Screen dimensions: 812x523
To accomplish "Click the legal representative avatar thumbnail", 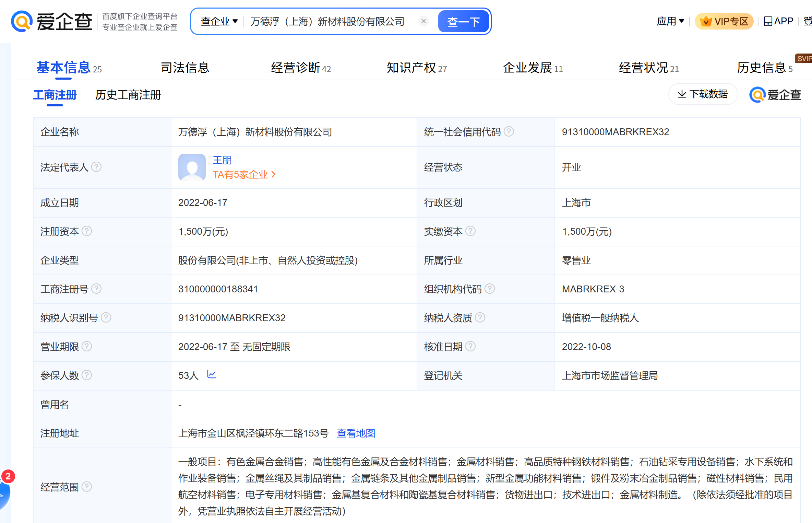I will pos(192,167).
